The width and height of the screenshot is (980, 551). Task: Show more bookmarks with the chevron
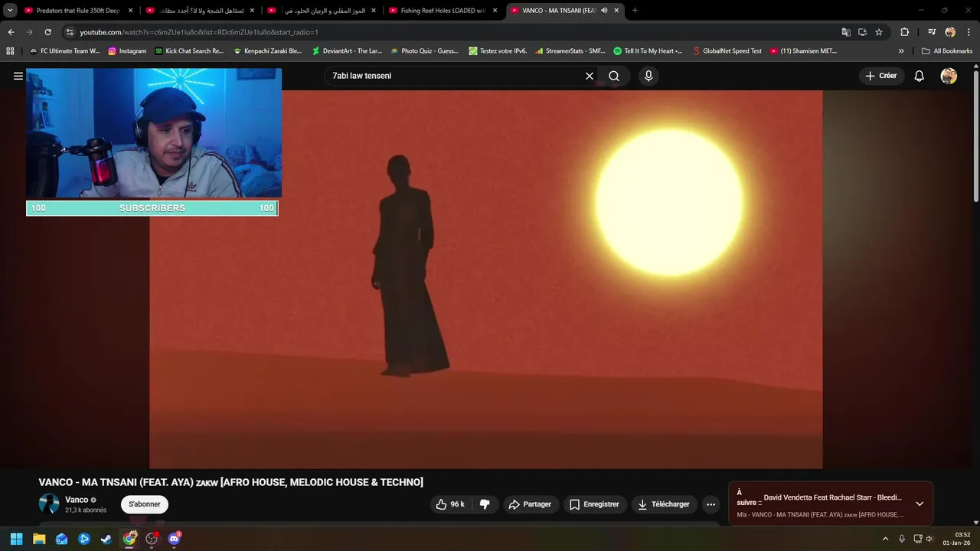tap(901, 51)
